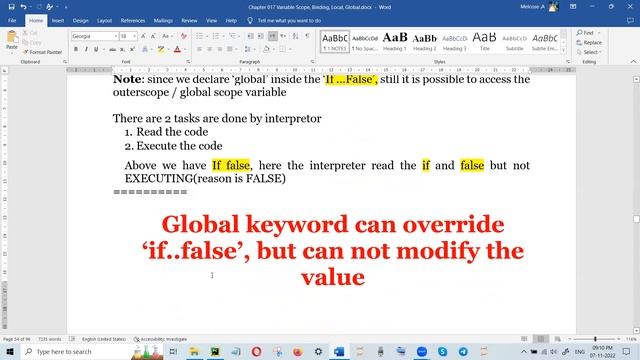
Task: Toggle Underline formatting
Action: tap(96, 49)
